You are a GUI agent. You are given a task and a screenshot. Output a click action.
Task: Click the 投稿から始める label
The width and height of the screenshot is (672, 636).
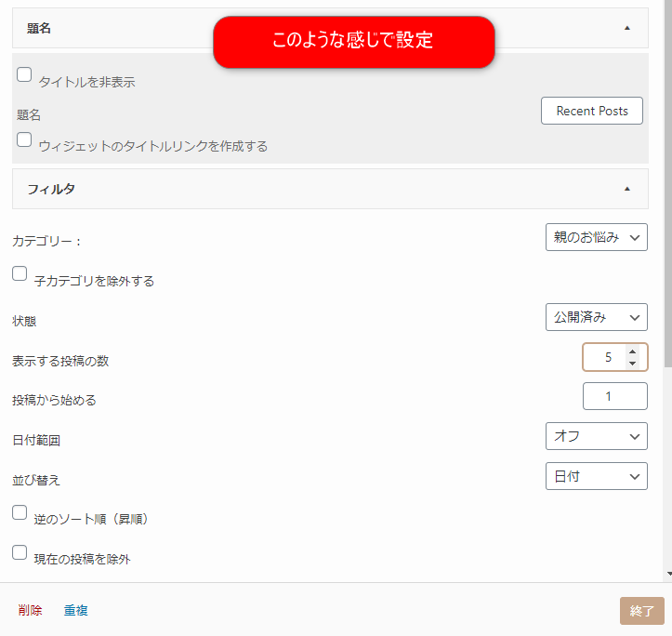[x=54, y=400]
